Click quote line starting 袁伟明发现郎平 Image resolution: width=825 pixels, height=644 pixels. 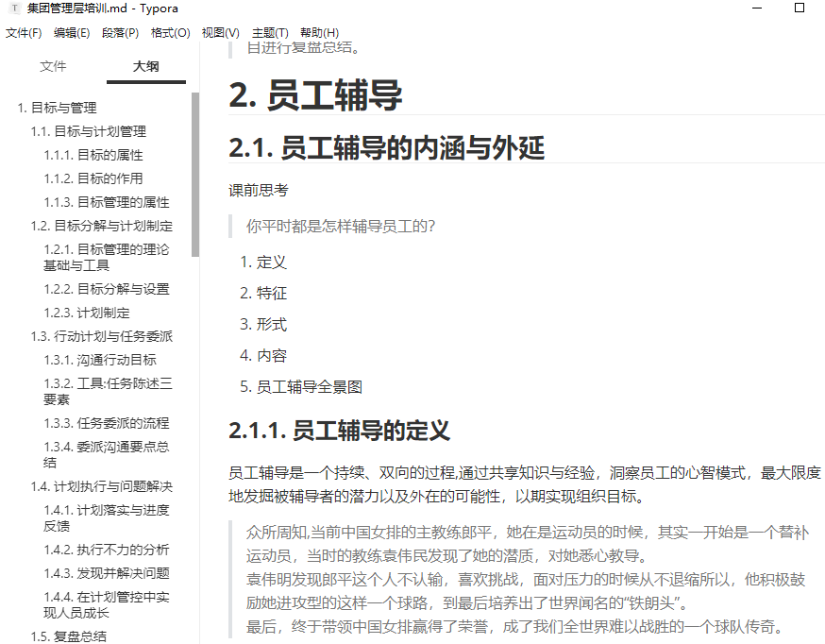coord(525,591)
